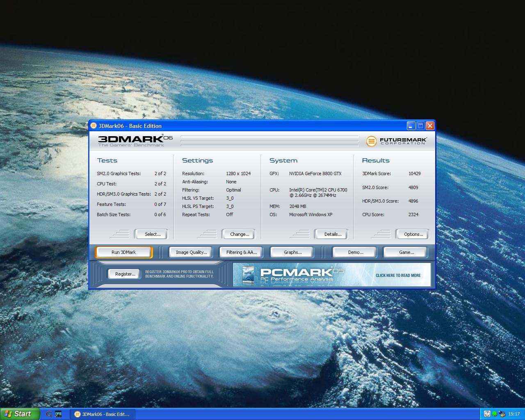The height and width of the screenshot is (420, 525).
Task: Click the Feature Tests 0 of 7 value
Action: coord(160,204)
